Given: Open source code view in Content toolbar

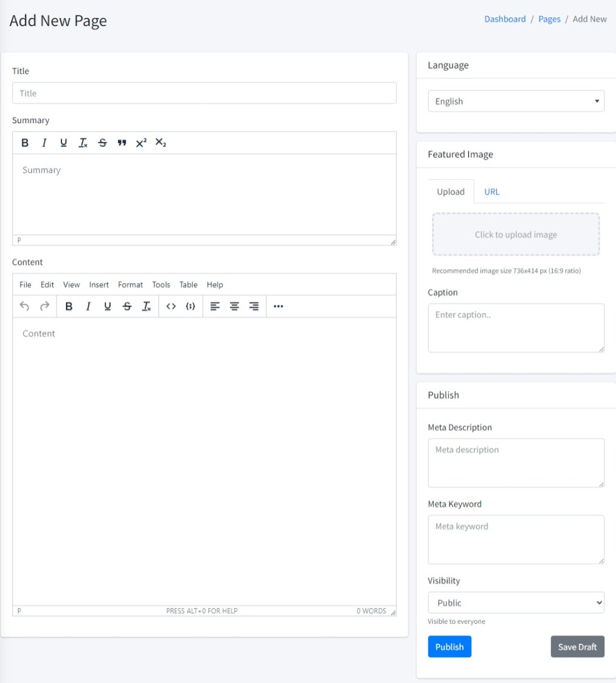Looking at the screenshot, I should (x=171, y=306).
